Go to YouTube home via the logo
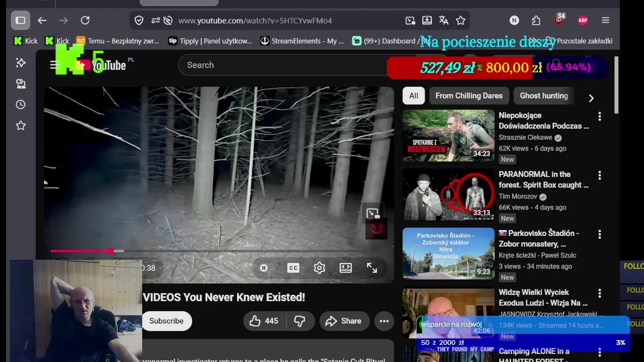The image size is (644, 362). [101, 65]
